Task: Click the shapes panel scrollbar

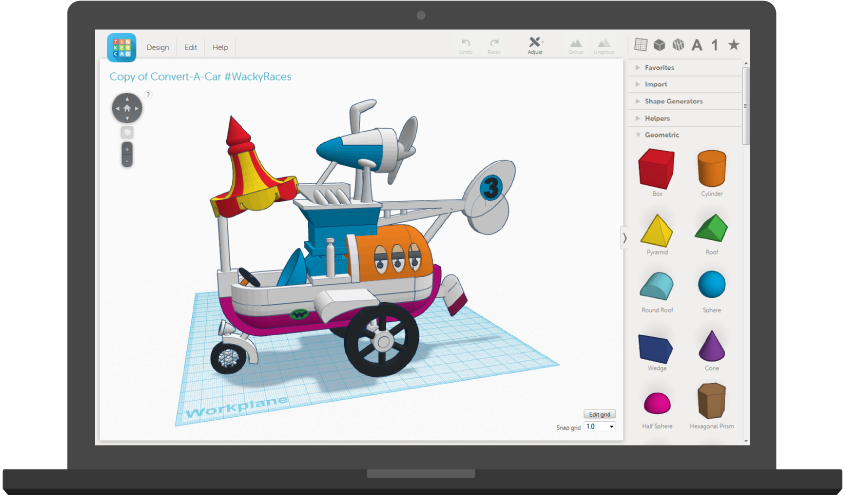Action: [746, 106]
